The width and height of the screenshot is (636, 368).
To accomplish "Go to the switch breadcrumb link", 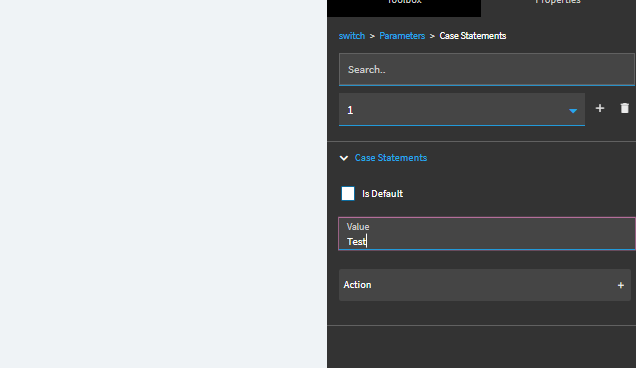I will 352,36.
